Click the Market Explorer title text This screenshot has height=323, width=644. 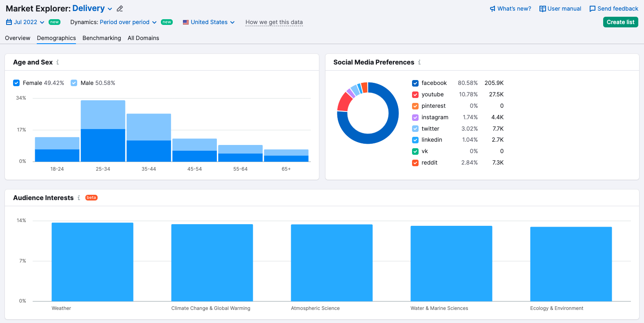[38, 9]
